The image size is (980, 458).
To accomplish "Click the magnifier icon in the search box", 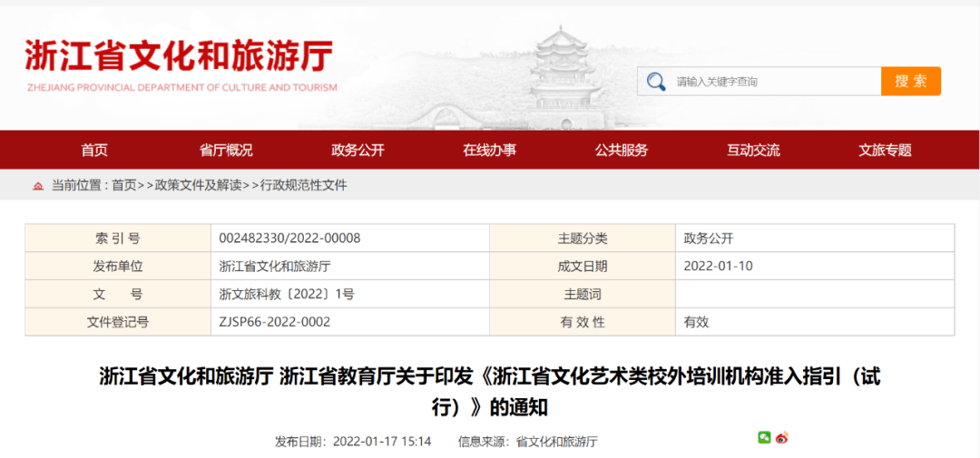I will point(656,82).
